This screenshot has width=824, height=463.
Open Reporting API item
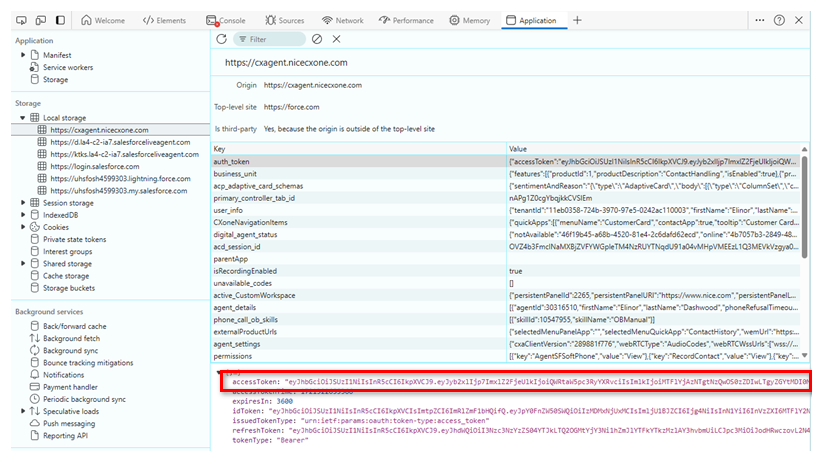click(x=65, y=436)
